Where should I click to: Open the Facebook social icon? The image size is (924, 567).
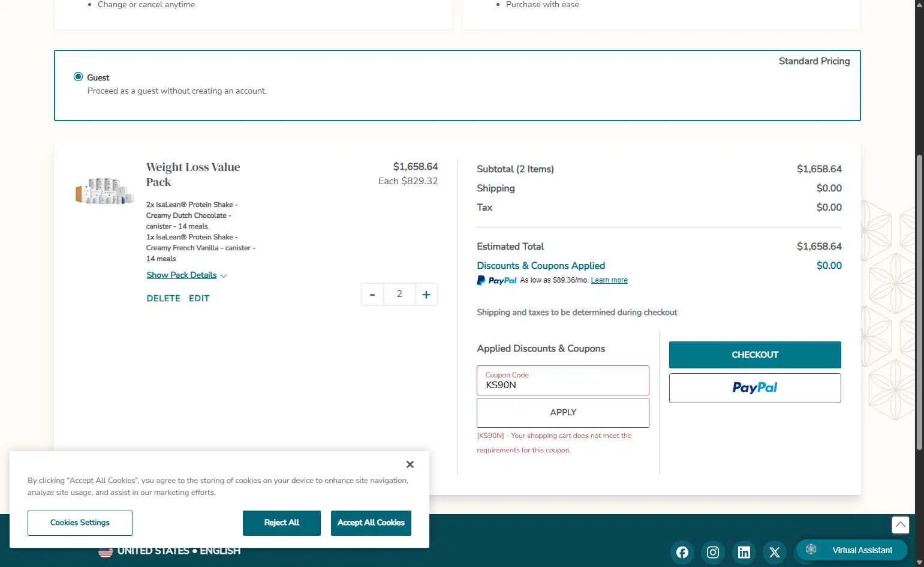tap(682, 552)
